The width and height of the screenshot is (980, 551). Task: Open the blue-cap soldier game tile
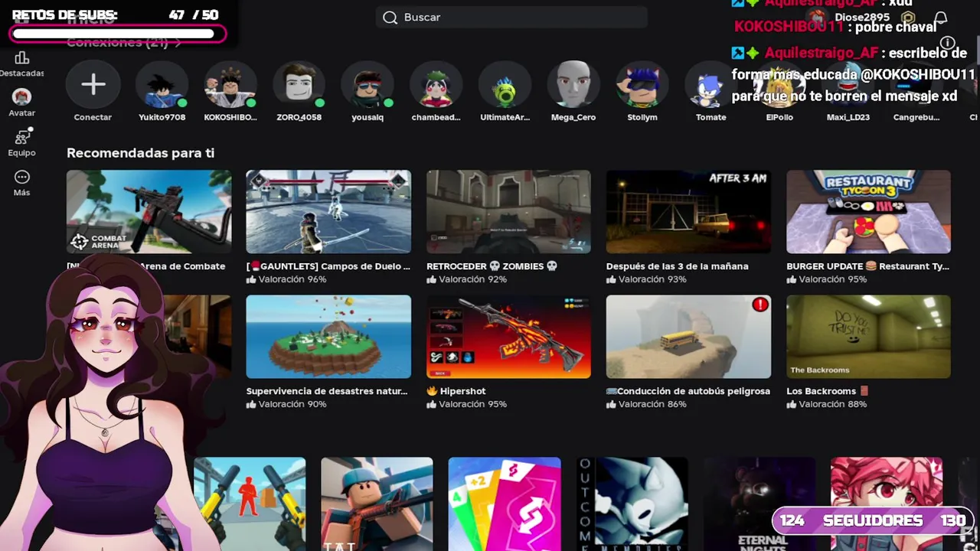[x=377, y=504]
